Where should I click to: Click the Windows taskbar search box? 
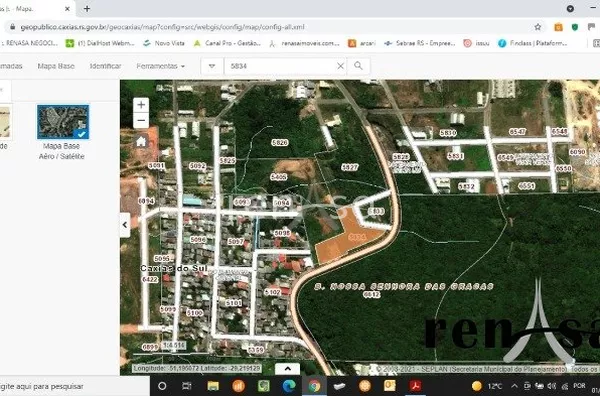click(75, 386)
